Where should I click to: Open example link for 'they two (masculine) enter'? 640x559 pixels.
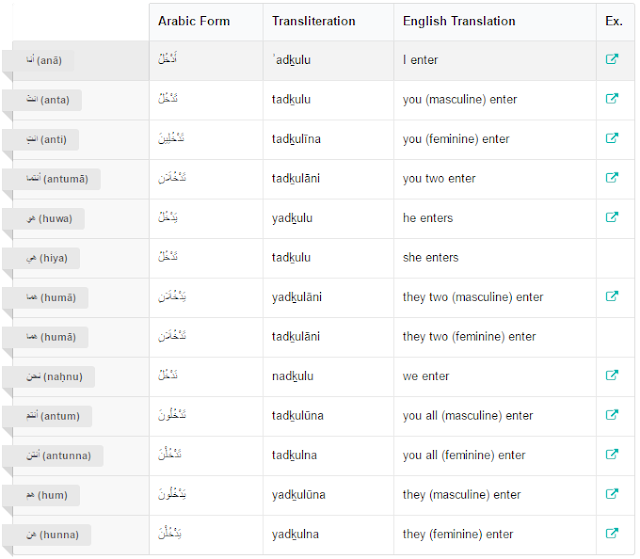(612, 297)
